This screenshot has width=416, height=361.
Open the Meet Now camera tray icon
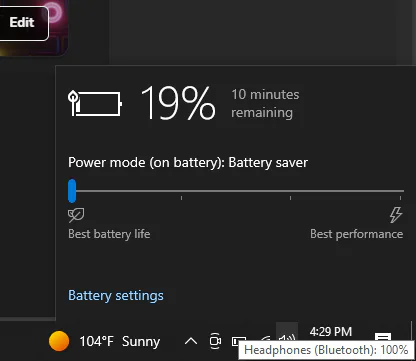pos(215,341)
